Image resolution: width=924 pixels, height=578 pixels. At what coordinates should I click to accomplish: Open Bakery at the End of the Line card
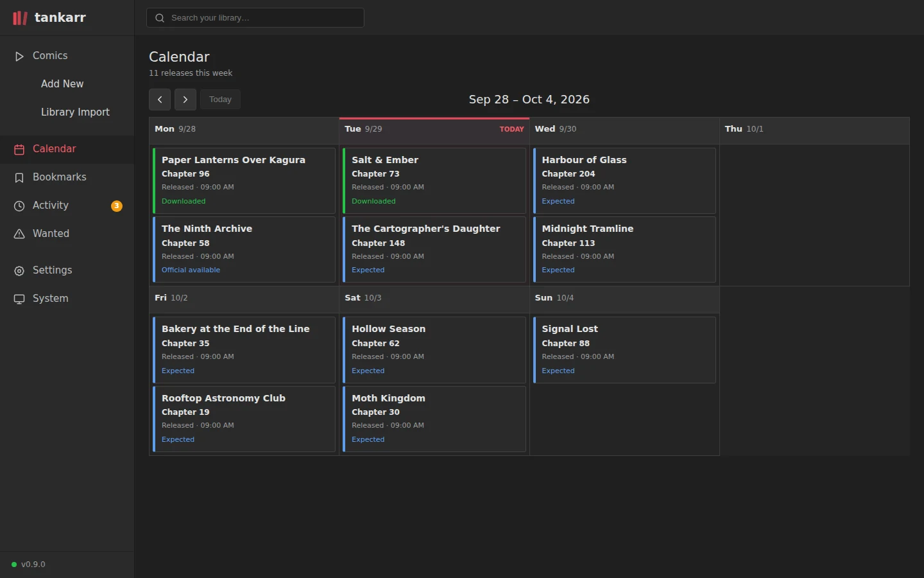click(244, 350)
